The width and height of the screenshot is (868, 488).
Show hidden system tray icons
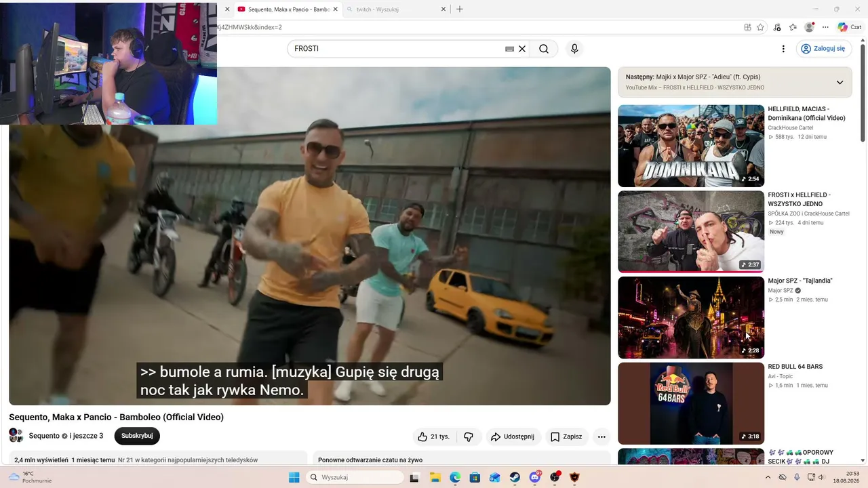(x=768, y=477)
